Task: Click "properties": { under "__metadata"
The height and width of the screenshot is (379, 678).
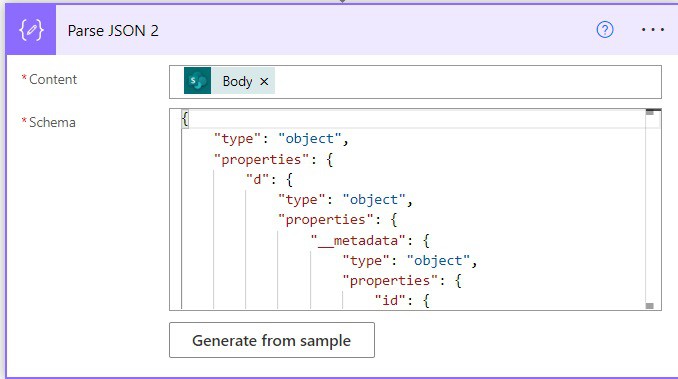Action: tap(402, 280)
